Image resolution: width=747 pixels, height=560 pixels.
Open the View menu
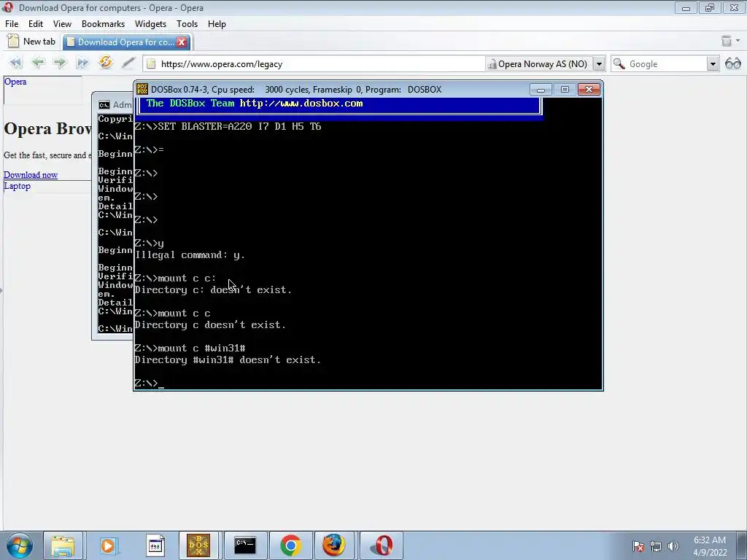tap(62, 24)
